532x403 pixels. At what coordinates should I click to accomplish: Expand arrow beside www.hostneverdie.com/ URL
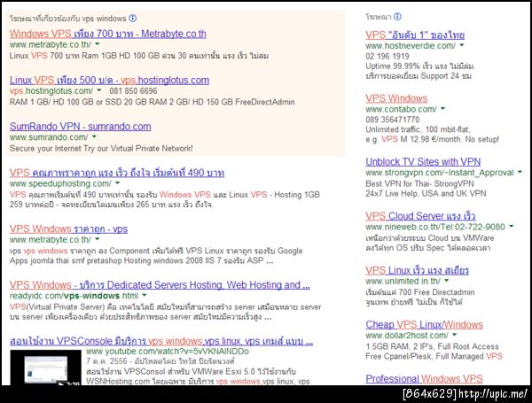click(461, 45)
